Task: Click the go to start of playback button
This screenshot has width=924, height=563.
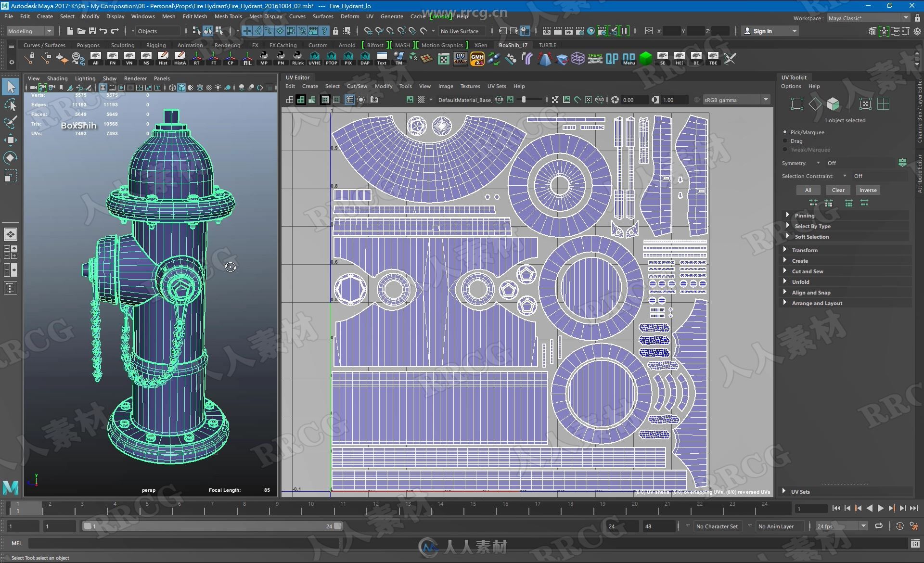Action: 836,508
